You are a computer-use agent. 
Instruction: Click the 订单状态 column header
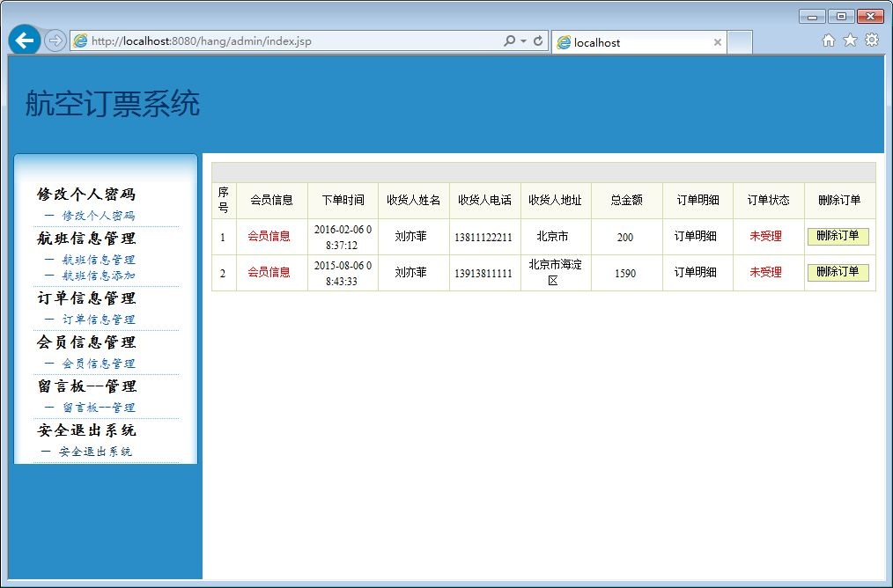[768, 200]
